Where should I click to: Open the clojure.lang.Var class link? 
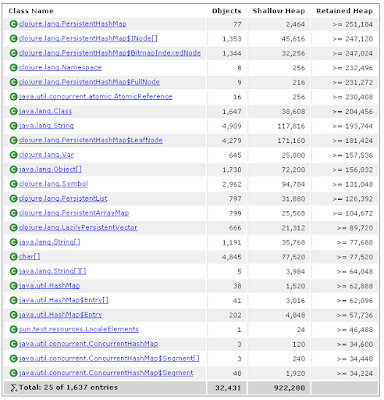[46, 155]
